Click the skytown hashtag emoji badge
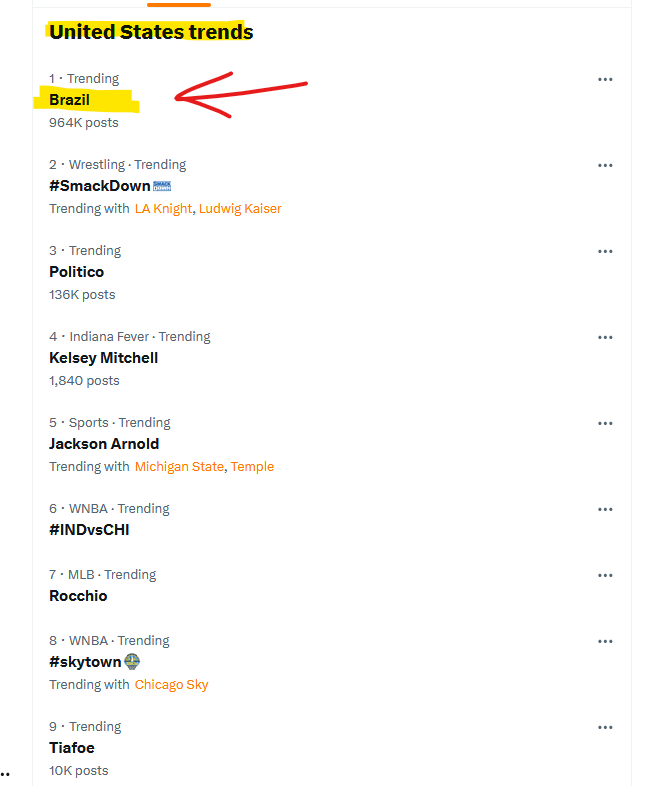This screenshot has width=647, height=786. pyautogui.click(x=132, y=662)
